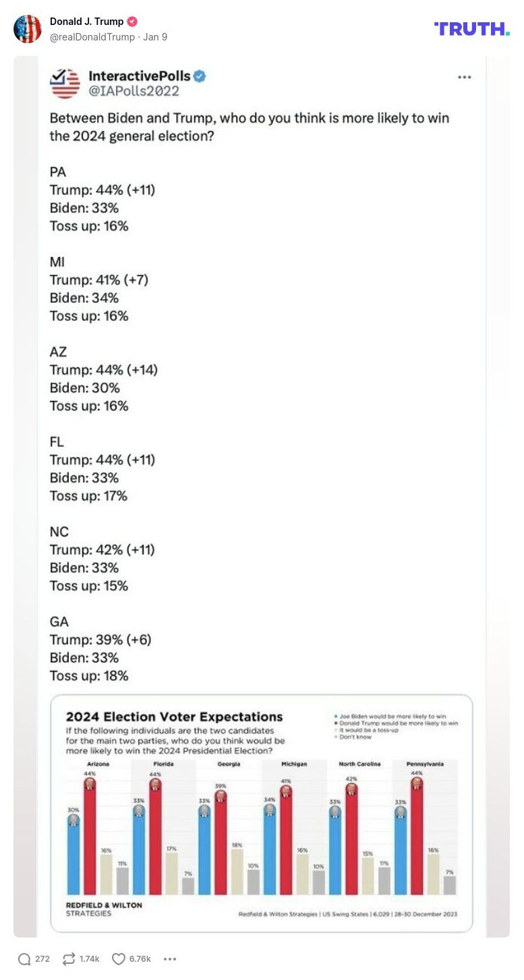Click the TRUTH logo
Image resolution: width=524 pixels, height=980 pixels.
pos(471,28)
